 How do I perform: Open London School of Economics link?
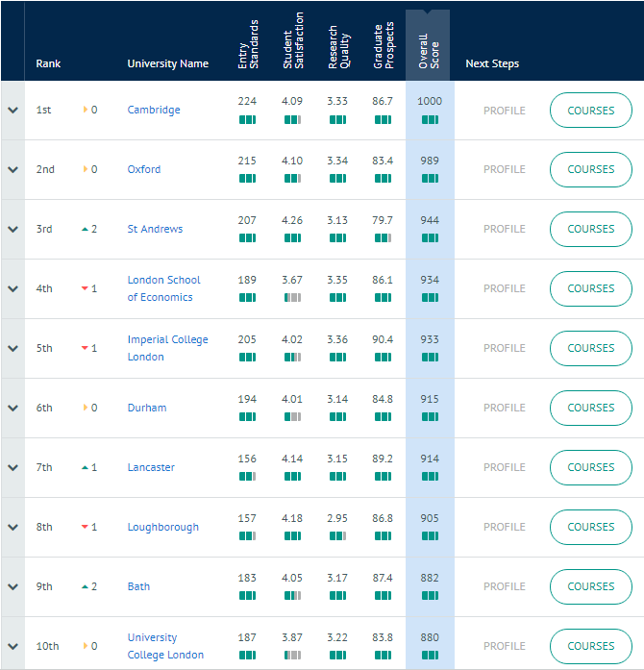(x=163, y=288)
